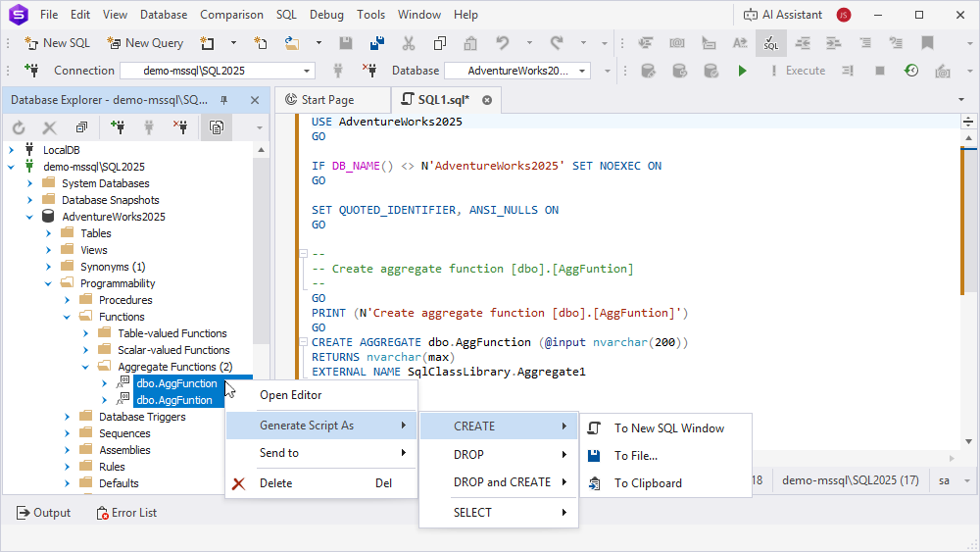Close the Database Explorer panel
The width and height of the screenshot is (980, 552).
[255, 100]
